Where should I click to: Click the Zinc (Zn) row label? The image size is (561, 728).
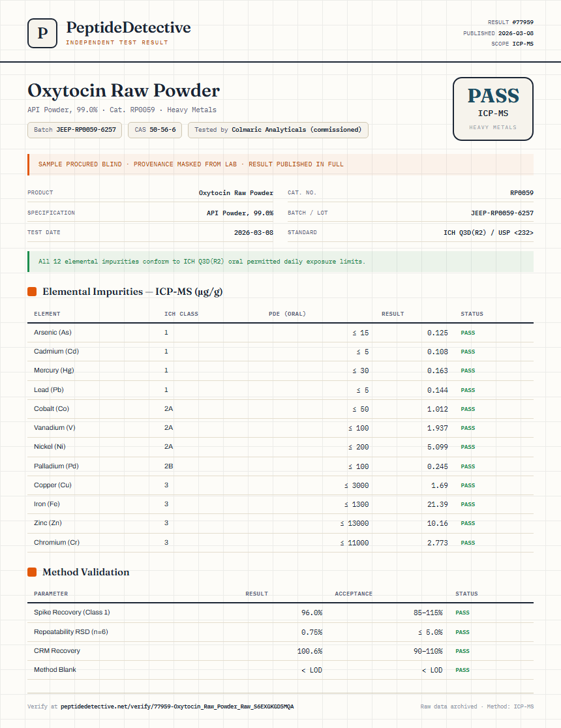pyautogui.click(x=48, y=523)
